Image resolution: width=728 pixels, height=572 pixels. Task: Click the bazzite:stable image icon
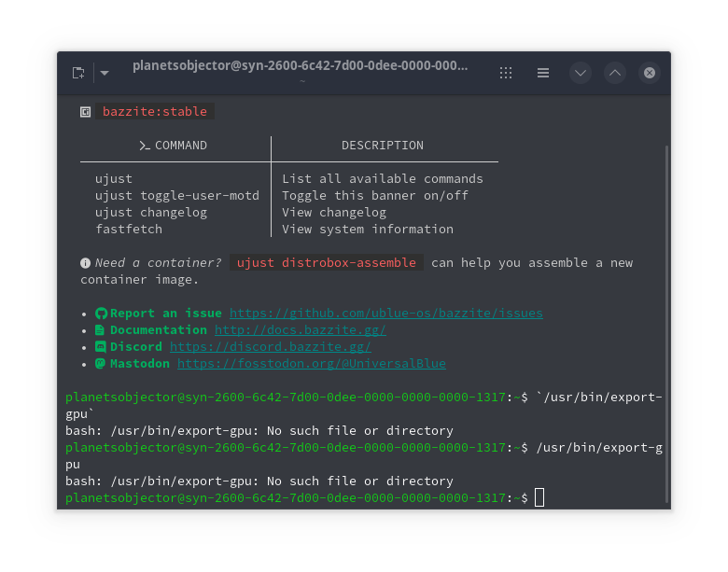pos(85,112)
